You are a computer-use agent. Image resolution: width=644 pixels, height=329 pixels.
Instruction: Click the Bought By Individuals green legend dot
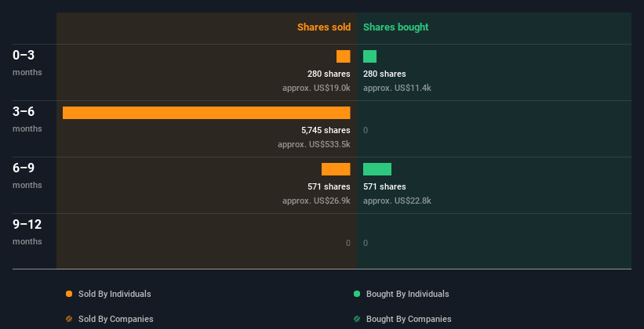point(357,294)
